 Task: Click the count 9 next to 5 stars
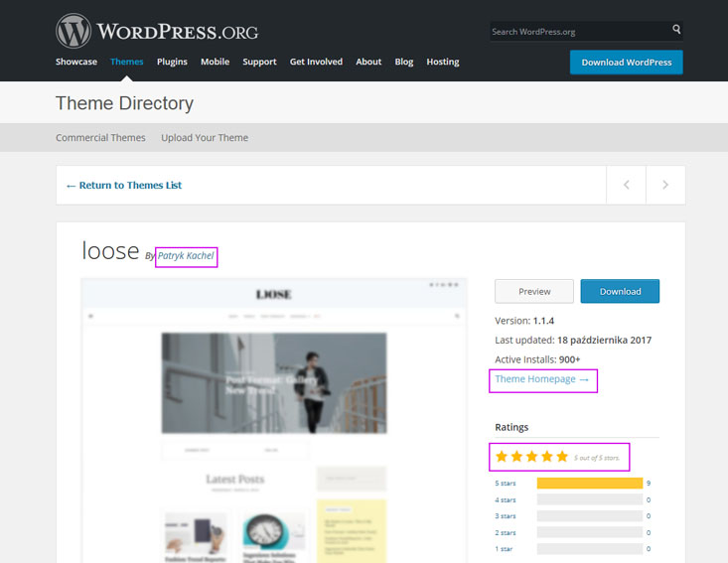(649, 484)
